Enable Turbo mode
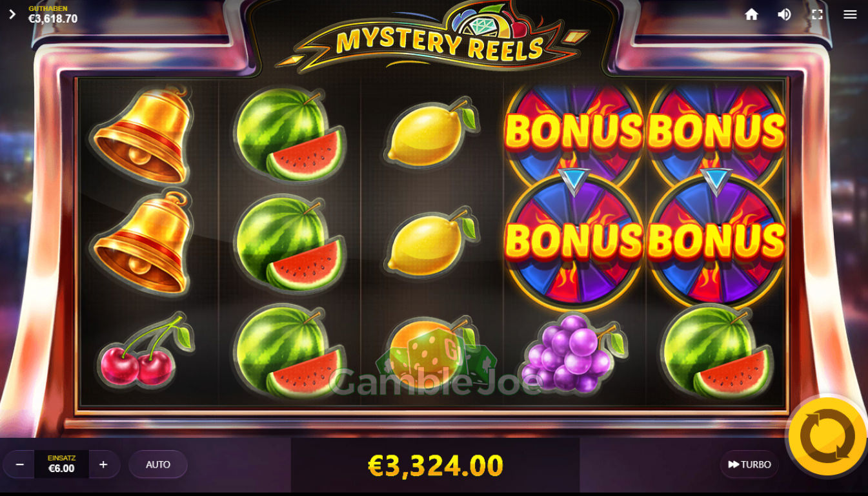Image resolution: width=868 pixels, height=496 pixels. (749, 464)
